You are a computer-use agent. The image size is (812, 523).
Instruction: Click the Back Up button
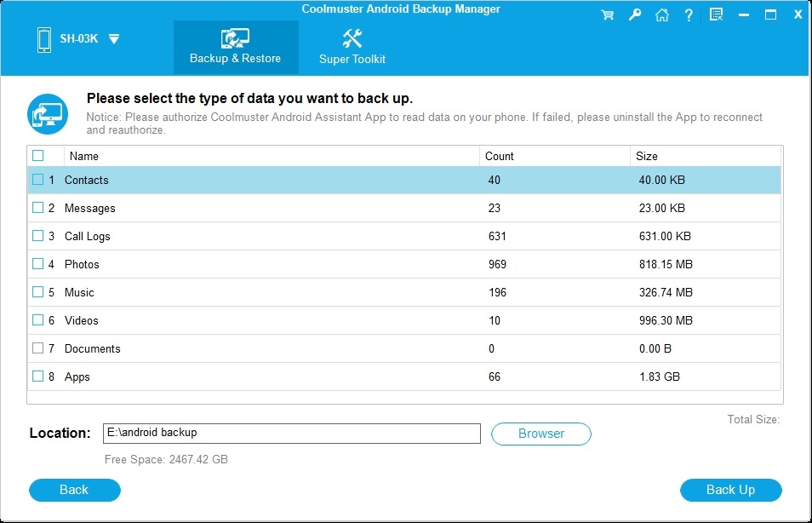[730, 490]
